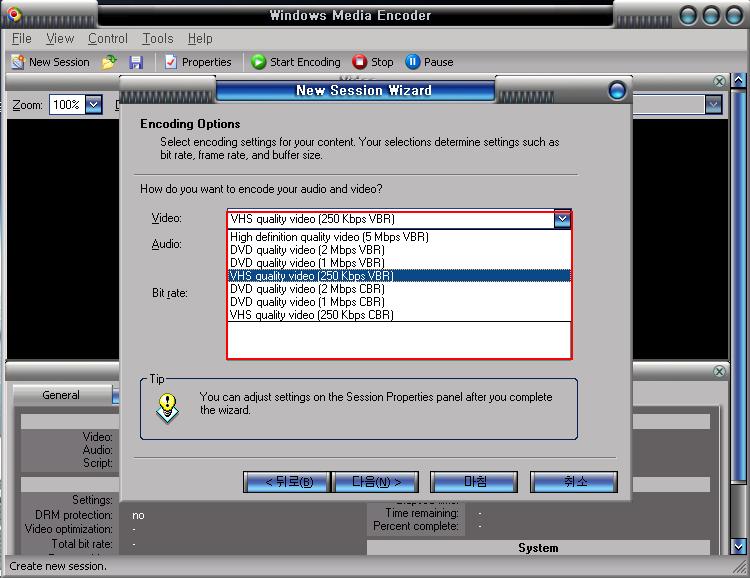Click the System section header
This screenshot has width=750, height=578.
(538, 548)
